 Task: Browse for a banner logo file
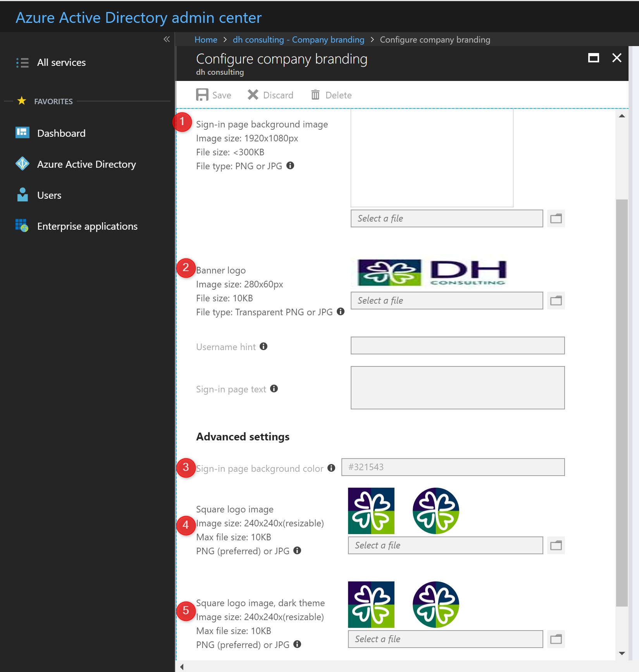click(556, 301)
